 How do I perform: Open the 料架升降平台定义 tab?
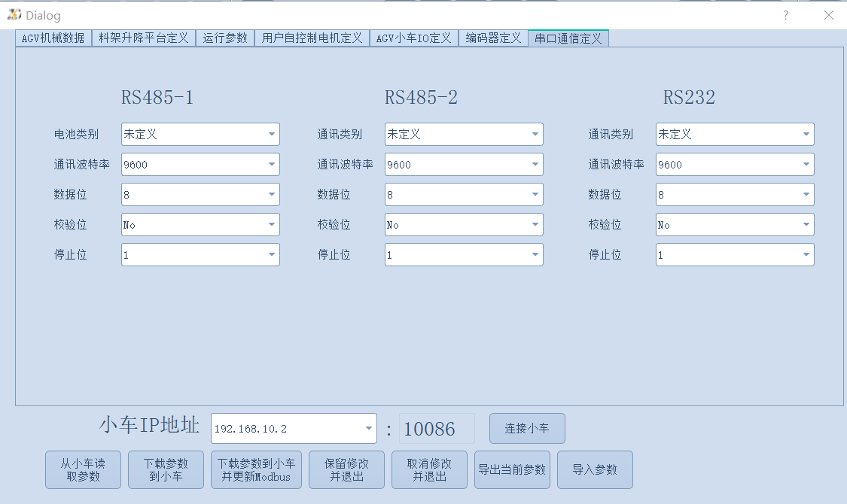click(x=144, y=38)
